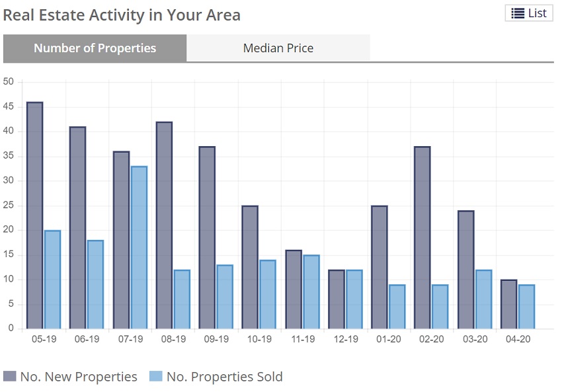This screenshot has width=562, height=392.
Task: Hide the No. New Properties series label
Action: coord(79,377)
